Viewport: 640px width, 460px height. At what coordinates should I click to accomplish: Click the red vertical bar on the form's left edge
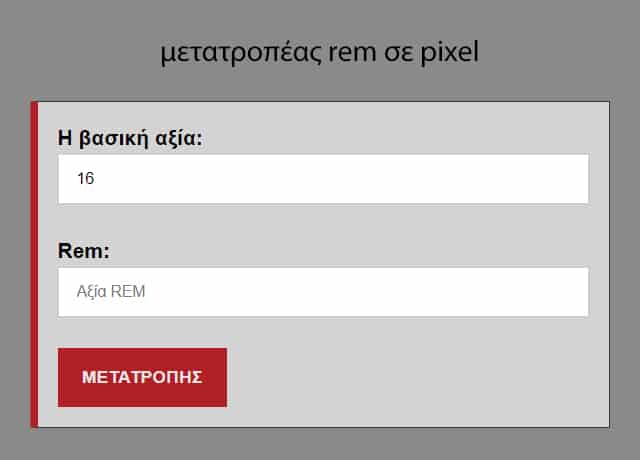click(x=34, y=264)
